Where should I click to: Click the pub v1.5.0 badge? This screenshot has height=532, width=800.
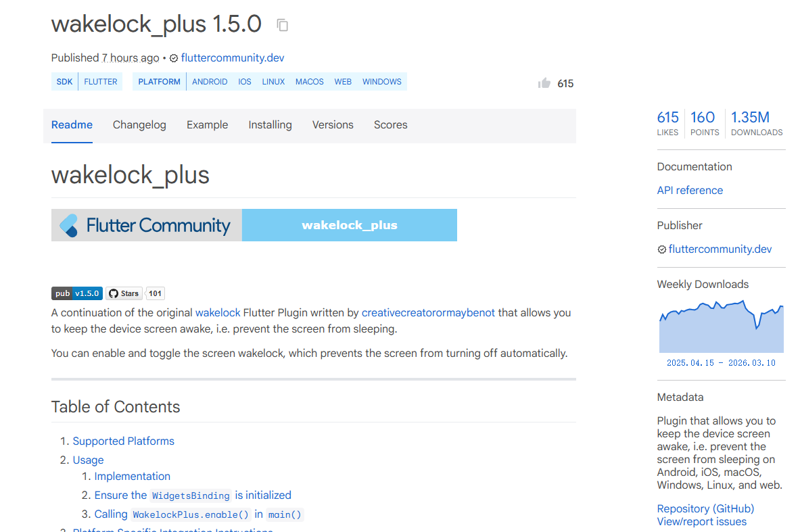coord(77,293)
